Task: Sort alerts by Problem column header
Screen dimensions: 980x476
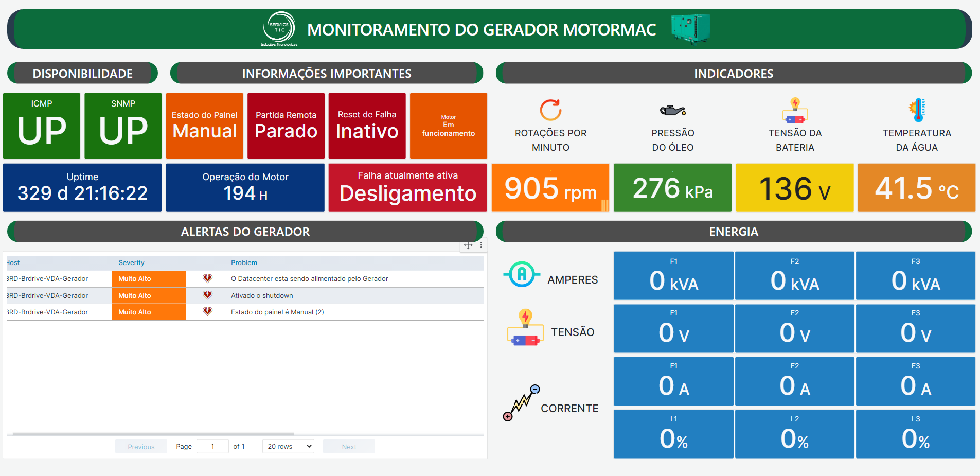Action: pos(244,262)
